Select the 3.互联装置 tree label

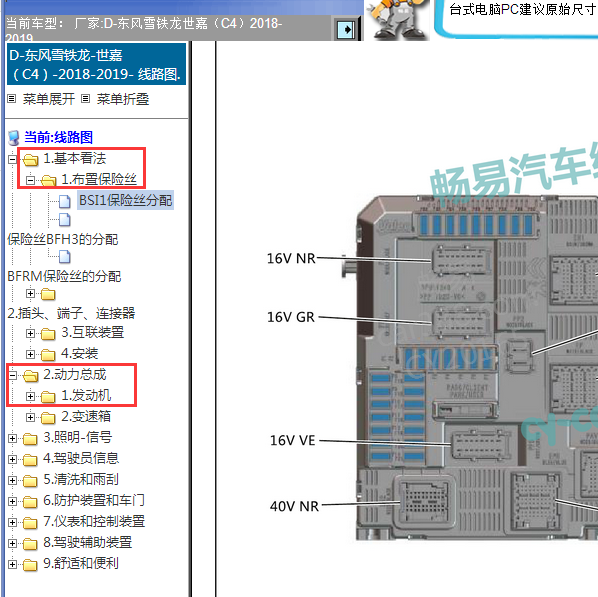[x=93, y=333]
